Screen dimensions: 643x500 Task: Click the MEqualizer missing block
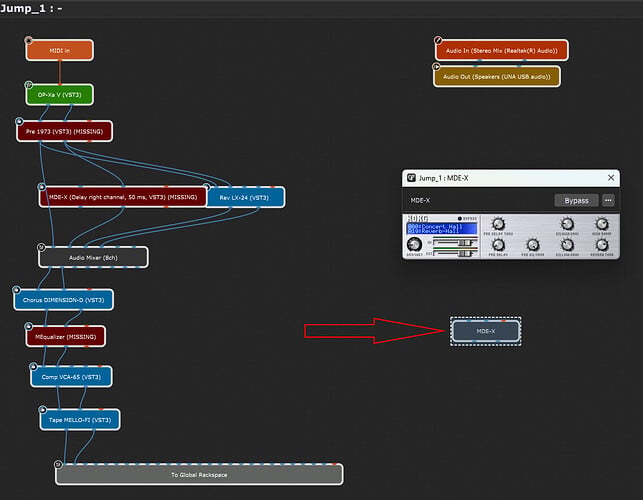pyautogui.click(x=65, y=337)
